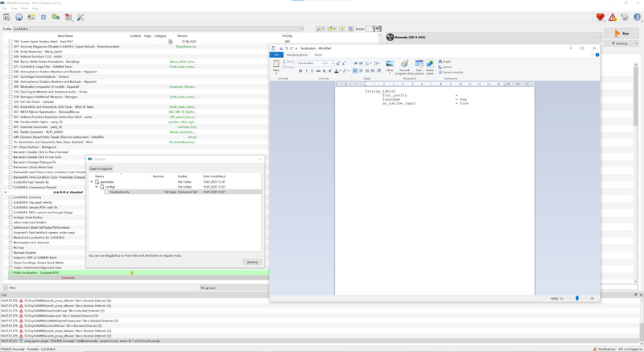Insert picture via the Obraz icon
Viewport: 644px width, 352px height.
390,66
